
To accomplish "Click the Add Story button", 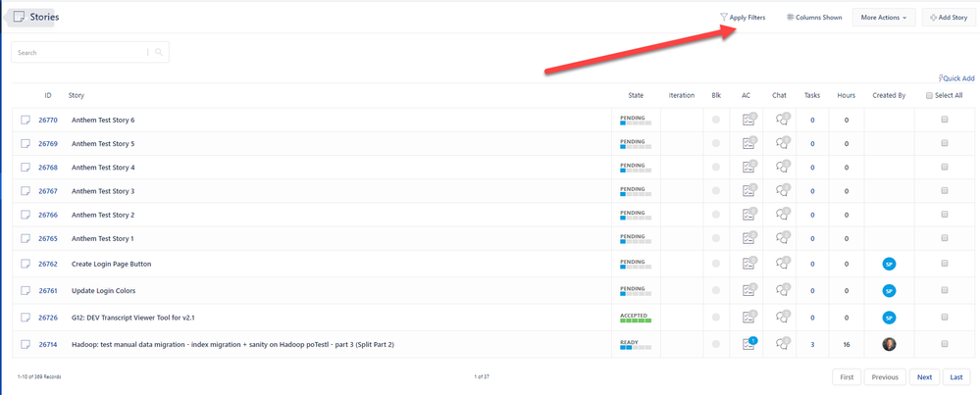I will [x=949, y=18].
